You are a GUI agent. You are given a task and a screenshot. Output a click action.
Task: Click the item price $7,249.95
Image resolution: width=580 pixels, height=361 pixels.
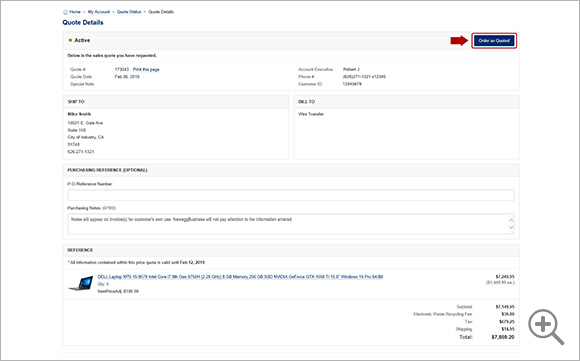tap(505, 277)
